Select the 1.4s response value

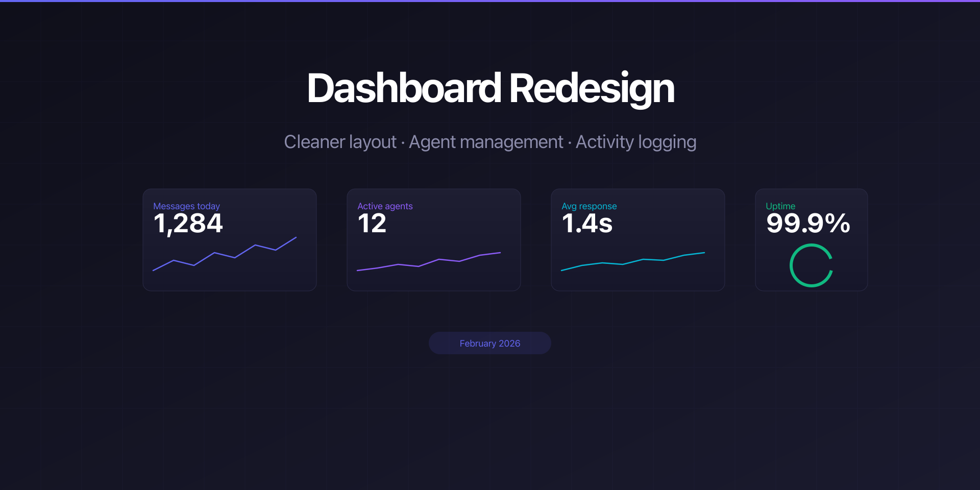click(587, 224)
